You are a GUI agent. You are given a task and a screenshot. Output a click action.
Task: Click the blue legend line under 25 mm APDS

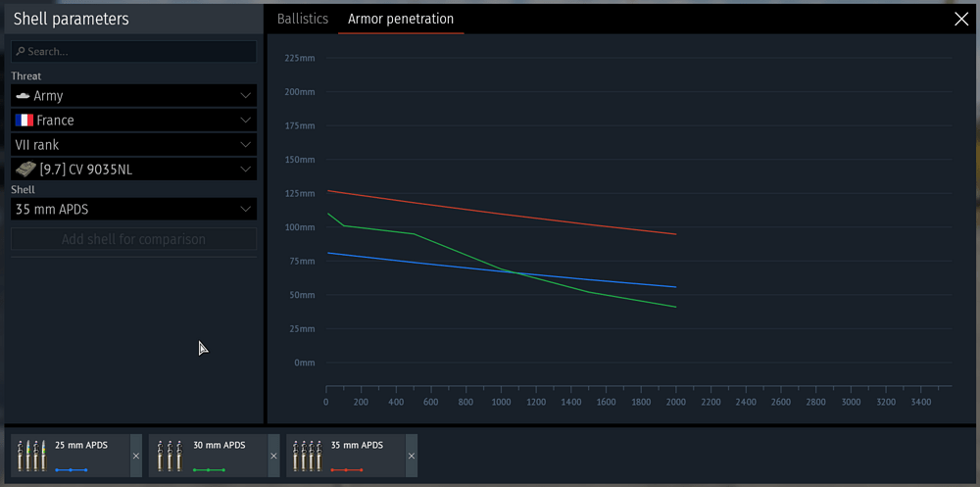coord(72,470)
